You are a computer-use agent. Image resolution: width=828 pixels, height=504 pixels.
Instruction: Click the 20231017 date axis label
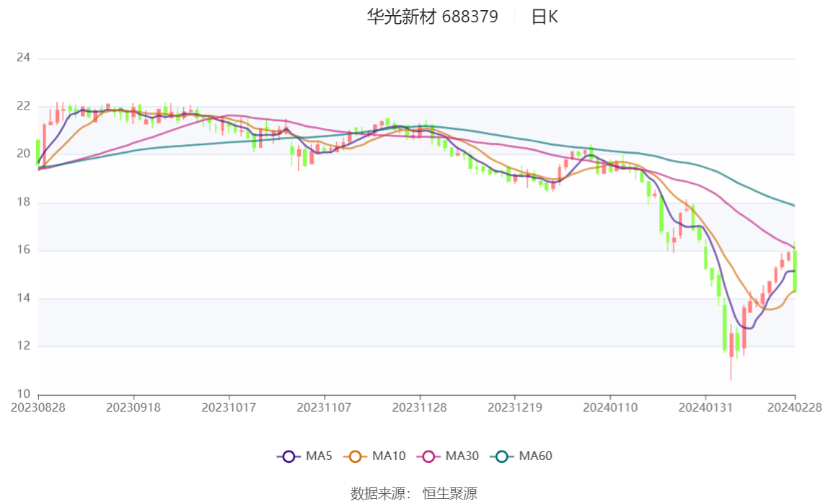point(229,408)
